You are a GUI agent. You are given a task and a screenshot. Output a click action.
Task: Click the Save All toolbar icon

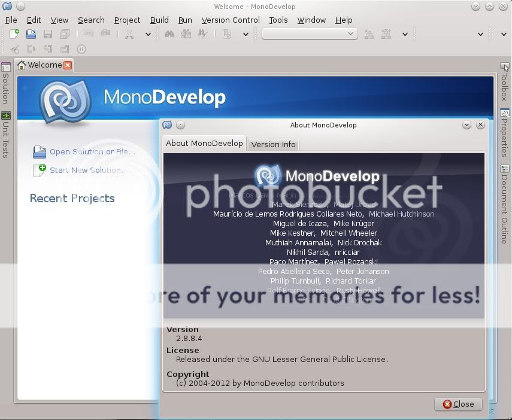tap(65, 34)
